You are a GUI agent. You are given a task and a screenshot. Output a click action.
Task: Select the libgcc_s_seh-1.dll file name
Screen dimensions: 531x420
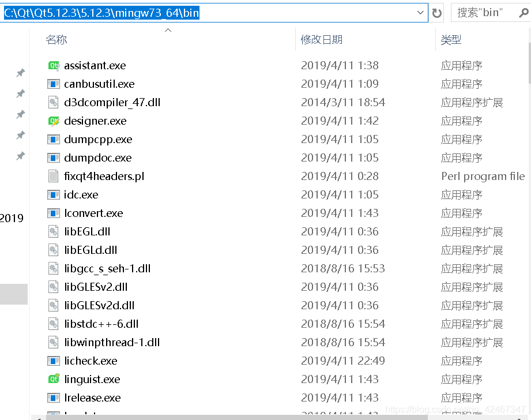pyautogui.click(x=107, y=268)
